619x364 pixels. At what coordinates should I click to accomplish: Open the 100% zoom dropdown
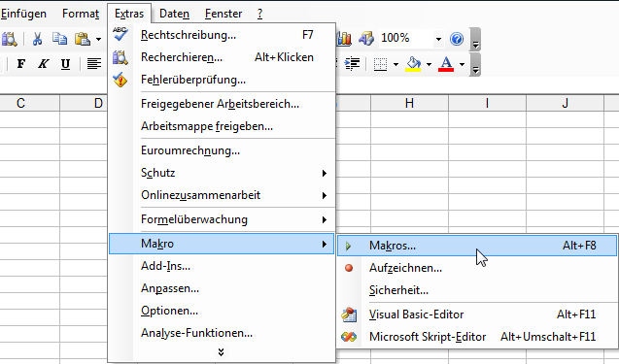tap(438, 39)
